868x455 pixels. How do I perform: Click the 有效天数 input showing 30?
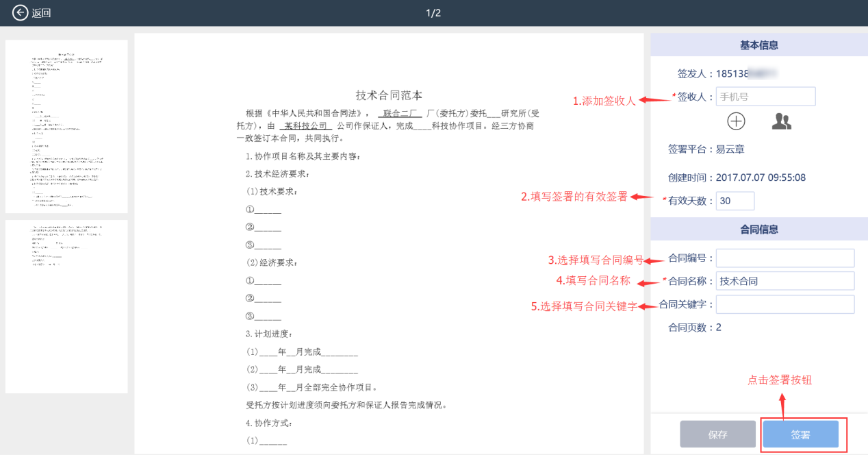[x=735, y=201]
